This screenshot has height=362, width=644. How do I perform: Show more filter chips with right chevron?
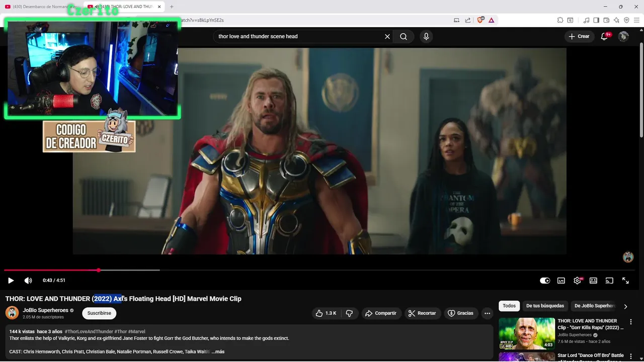click(x=625, y=306)
